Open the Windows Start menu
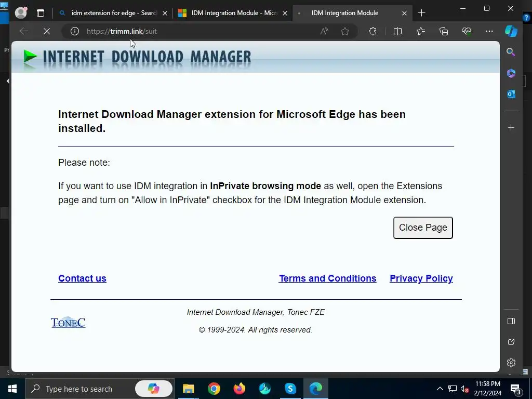The height and width of the screenshot is (399, 532). tap(12, 389)
